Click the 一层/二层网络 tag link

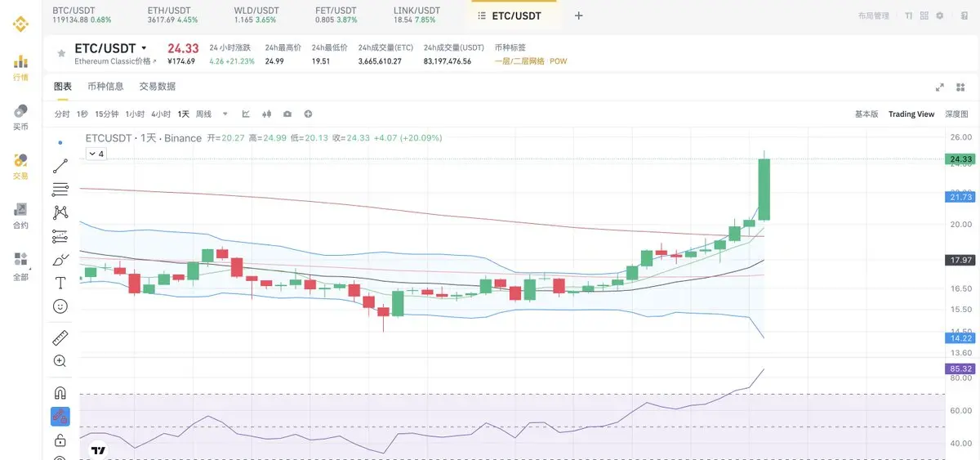(519, 61)
